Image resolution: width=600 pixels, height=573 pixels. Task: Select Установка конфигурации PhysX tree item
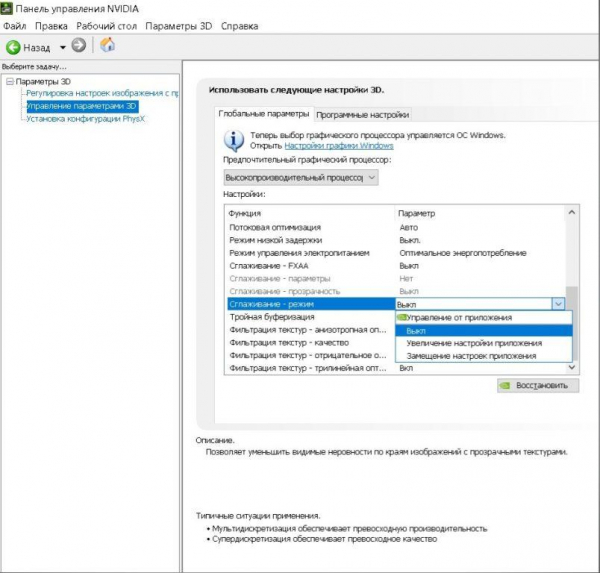point(86,119)
